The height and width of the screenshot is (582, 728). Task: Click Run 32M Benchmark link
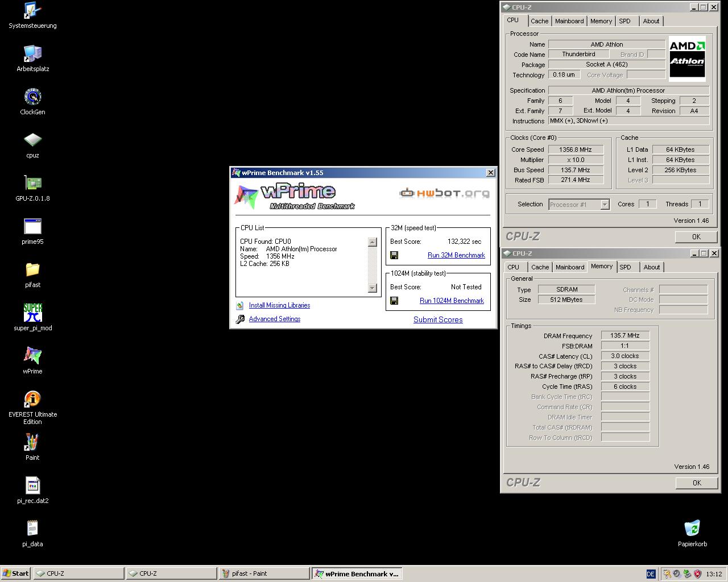(456, 255)
